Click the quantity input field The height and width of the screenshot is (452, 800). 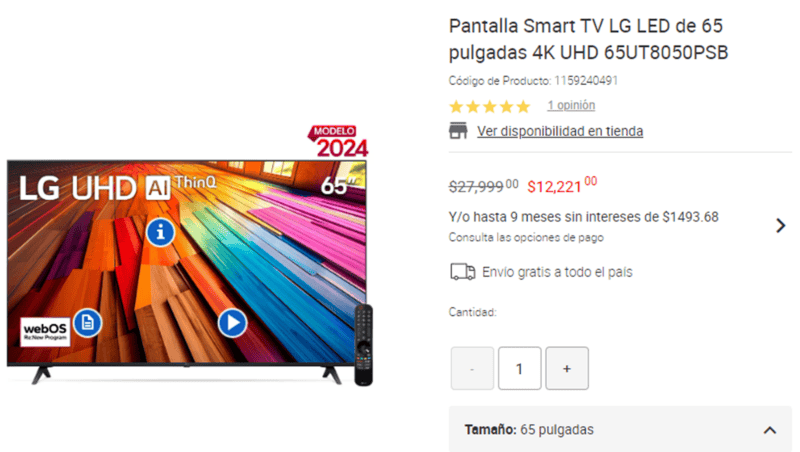click(x=519, y=368)
